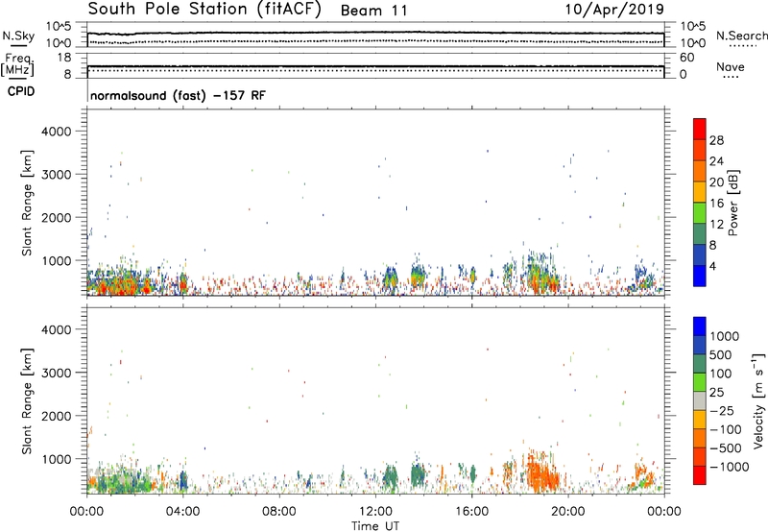Click the "4000" tick in the power panel
Viewport: 768px width, 532px height.
57,132
